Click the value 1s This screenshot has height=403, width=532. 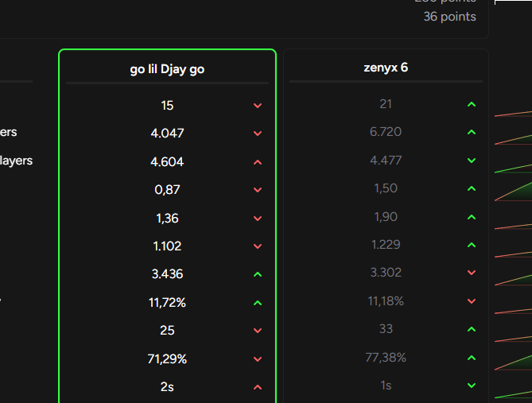[386, 386]
